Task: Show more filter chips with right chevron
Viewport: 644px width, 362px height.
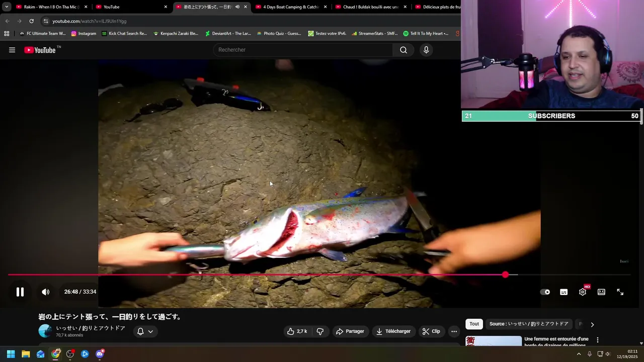Action: click(x=592, y=324)
